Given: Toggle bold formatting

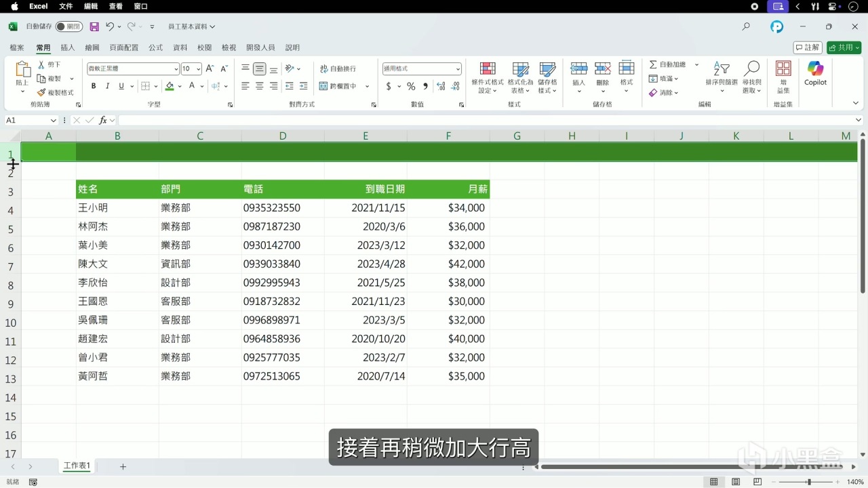Looking at the screenshot, I should tap(94, 86).
